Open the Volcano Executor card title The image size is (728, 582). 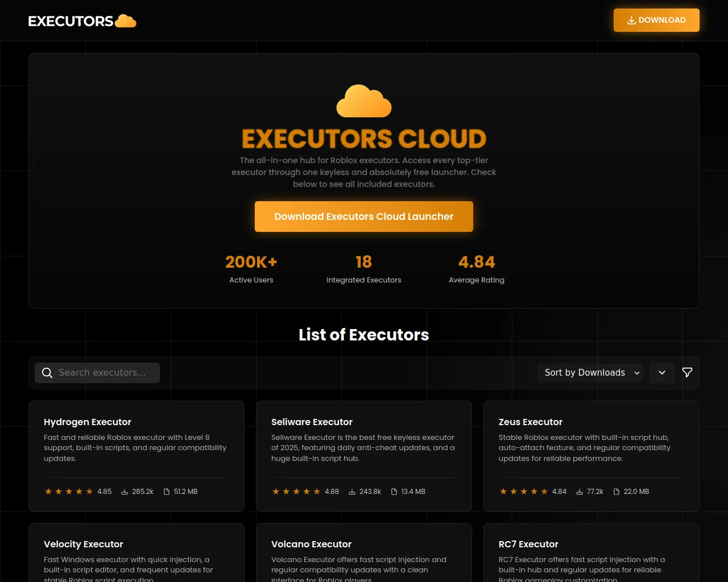[311, 544]
